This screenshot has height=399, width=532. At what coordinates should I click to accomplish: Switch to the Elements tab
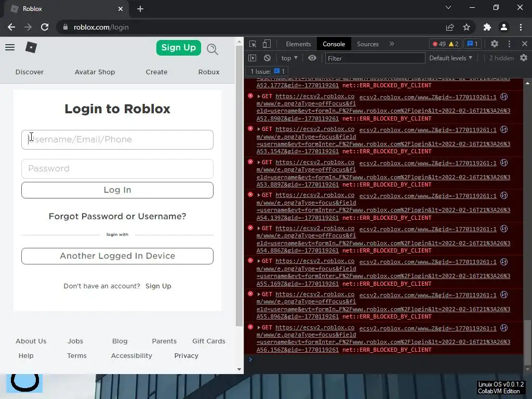coord(298,44)
